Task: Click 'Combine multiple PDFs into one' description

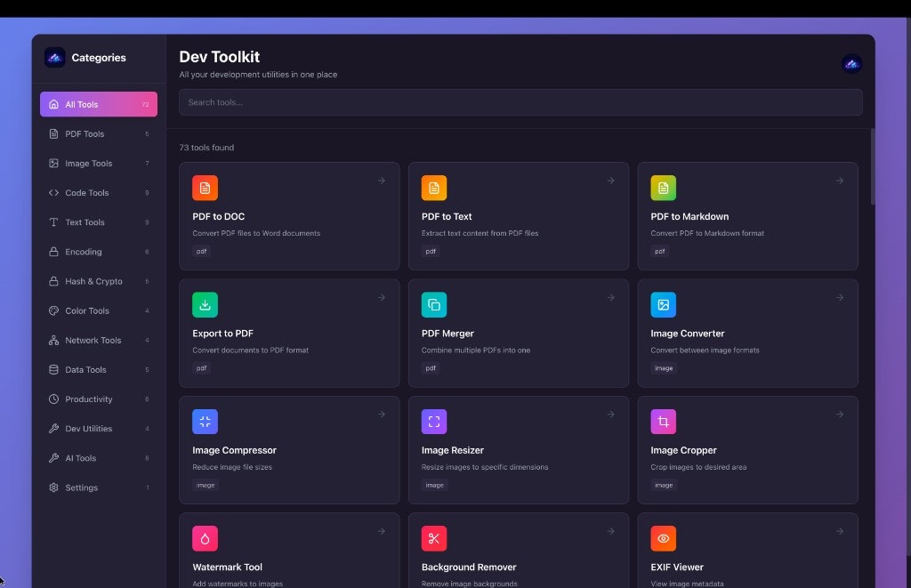Action: (475, 350)
